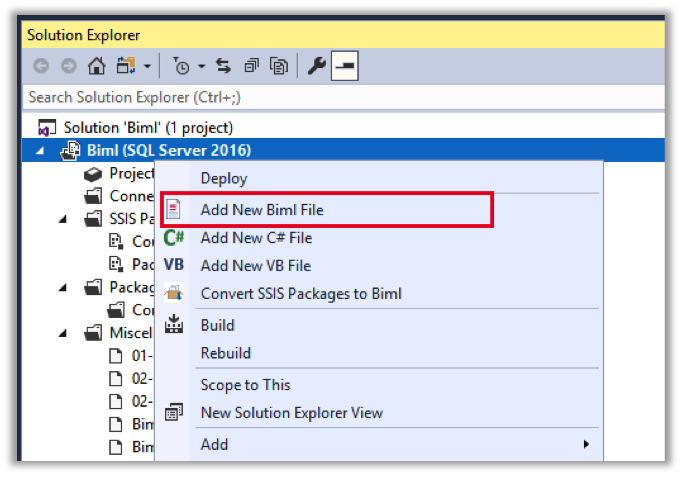Click the first '02-' file icon

coord(115,378)
